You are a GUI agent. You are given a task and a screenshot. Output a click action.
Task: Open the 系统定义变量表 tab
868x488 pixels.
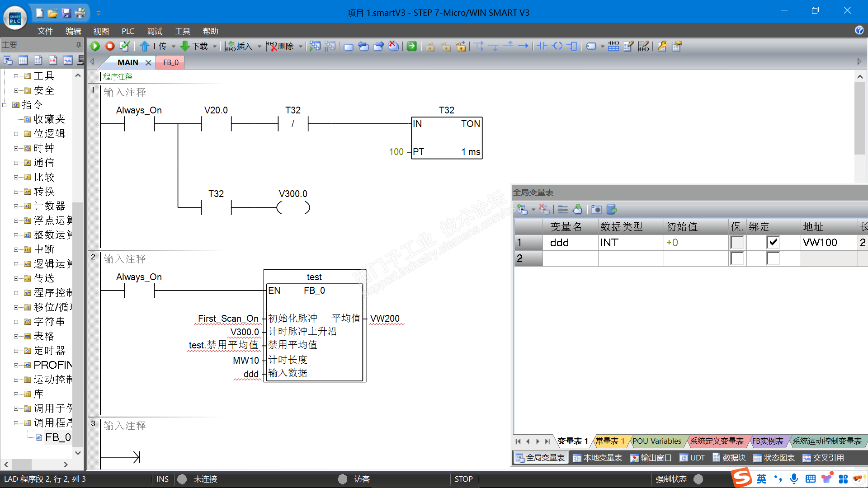click(716, 441)
